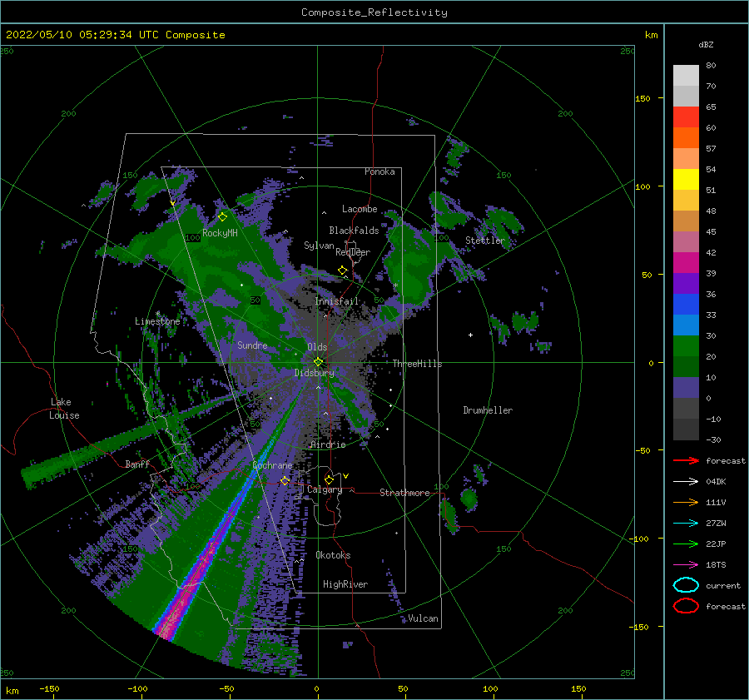The height and width of the screenshot is (700, 749).
Task: Click the Vulcan map label
Action: click(x=423, y=618)
